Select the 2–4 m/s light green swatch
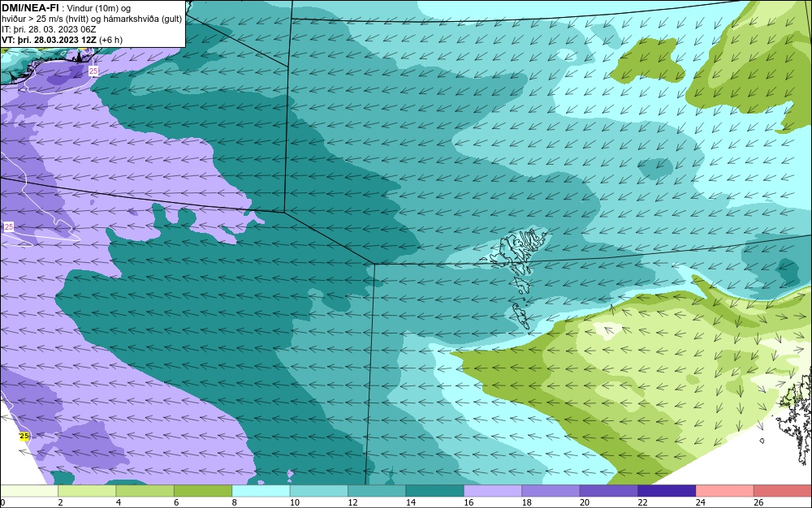This screenshot has width=812, height=508. click(87, 491)
